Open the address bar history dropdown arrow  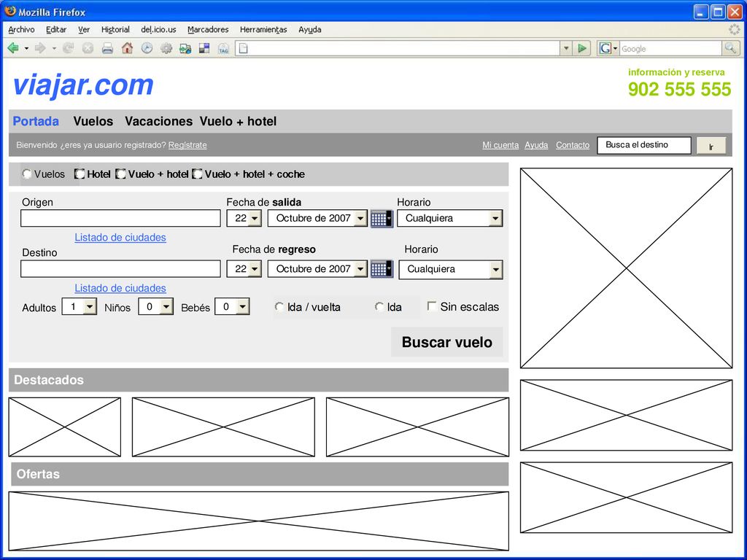pos(565,48)
